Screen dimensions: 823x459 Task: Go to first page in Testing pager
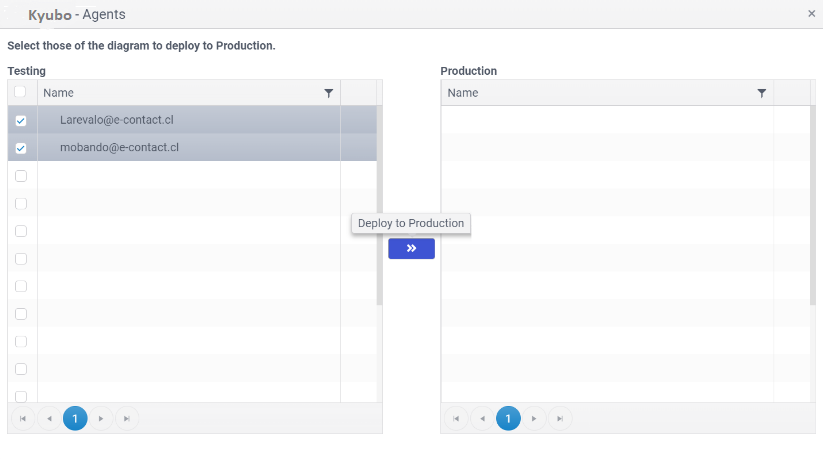coord(22,418)
